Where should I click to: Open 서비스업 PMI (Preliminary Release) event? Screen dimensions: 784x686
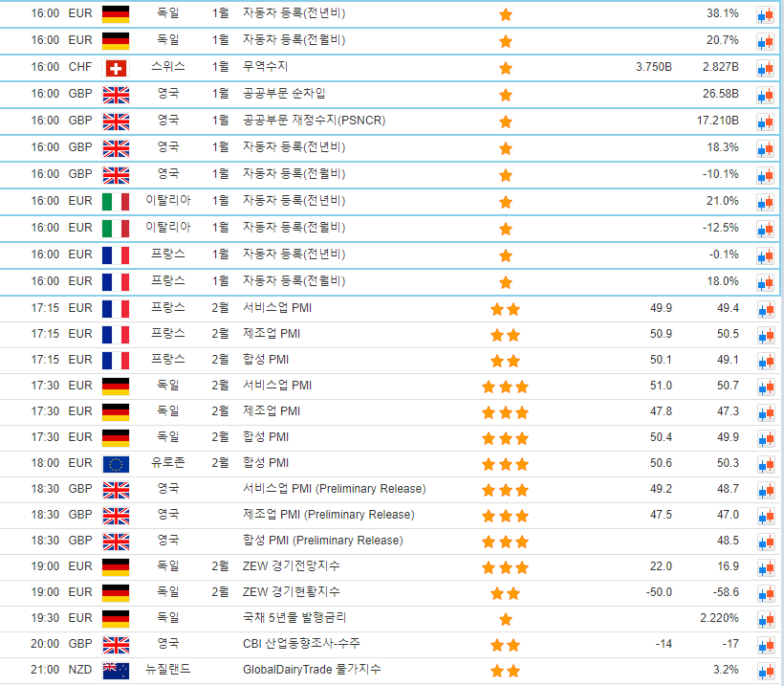pos(334,489)
